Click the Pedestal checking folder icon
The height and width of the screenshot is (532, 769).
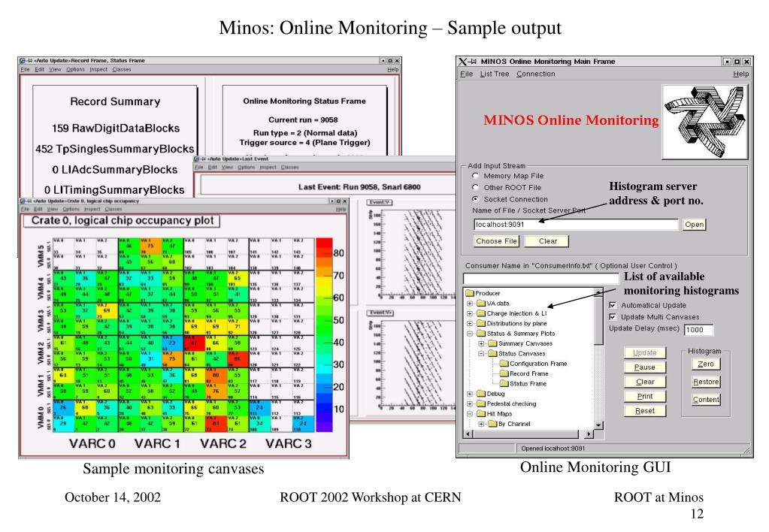481,404
